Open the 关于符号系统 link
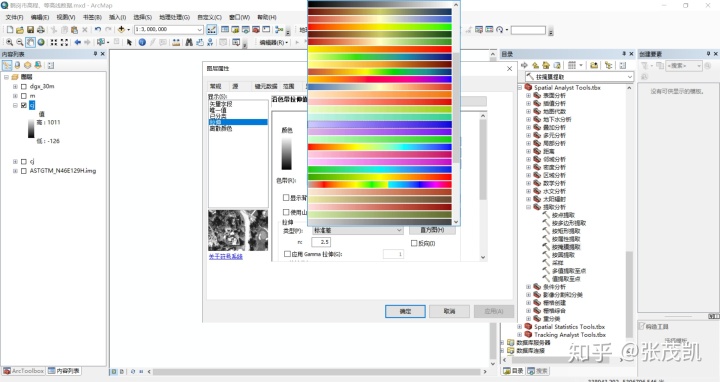Screen dimensions: 720x382 (225, 257)
